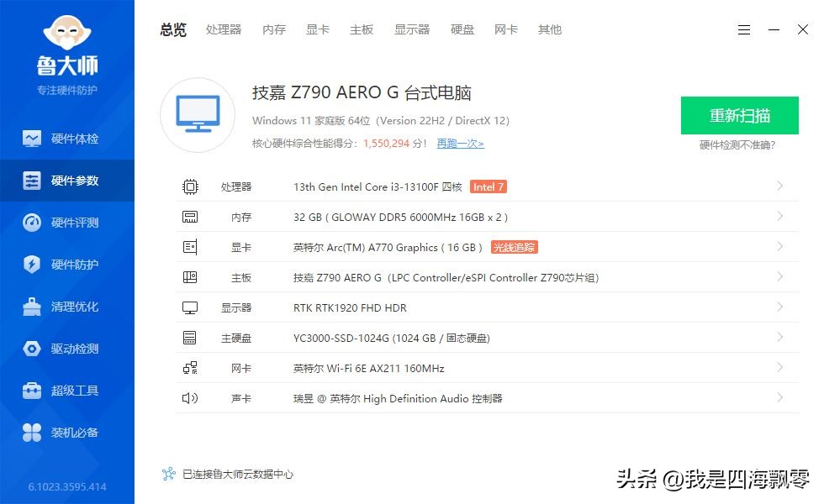Click the processor icon beside 处理器 row
This screenshot has width=824, height=504.
pos(191,186)
